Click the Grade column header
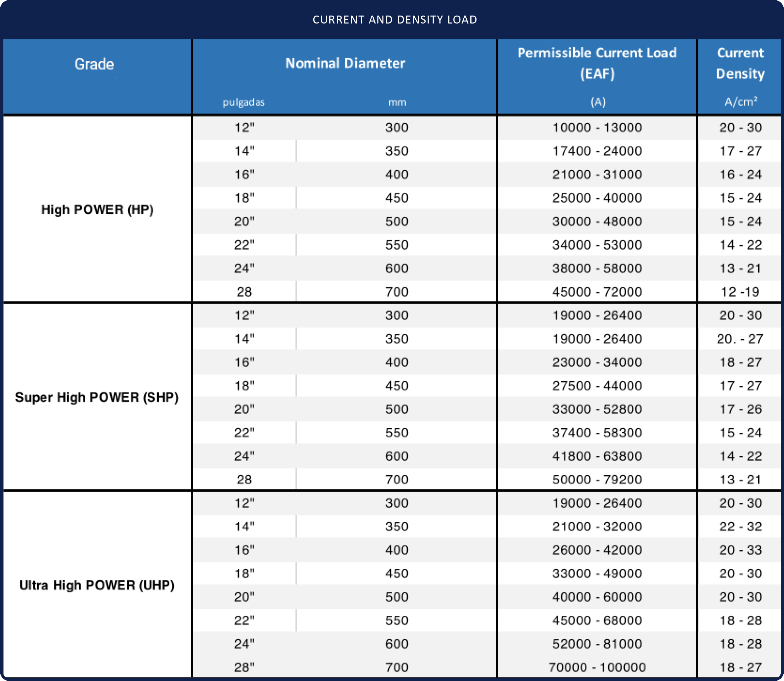 [x=94, y=64]
